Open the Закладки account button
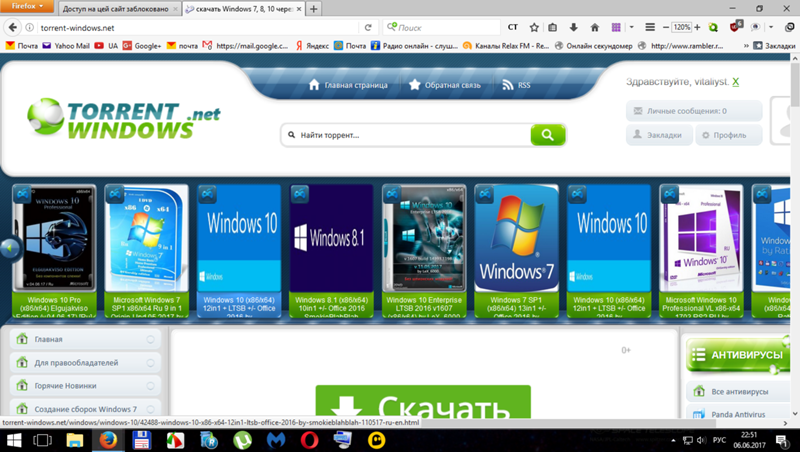Image resolution: width=800 pixels, height=452 pixels. 659,135
